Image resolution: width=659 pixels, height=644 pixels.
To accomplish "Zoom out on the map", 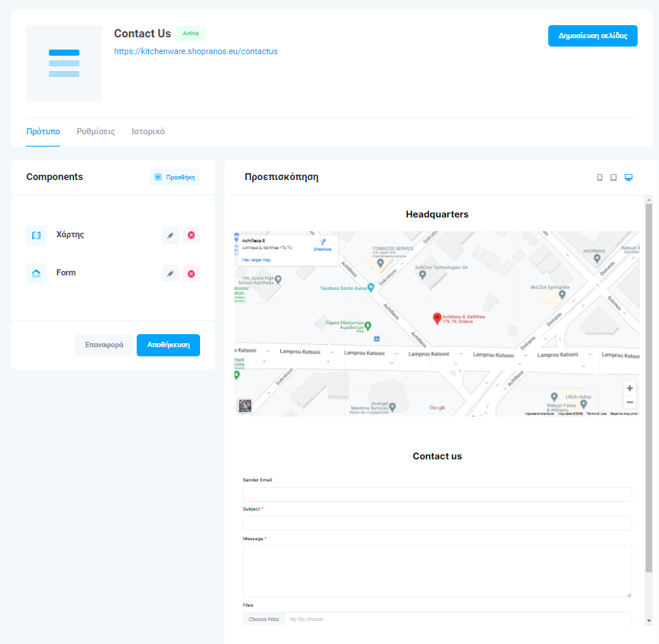I will pyautogui.click(x=629, y=402).
